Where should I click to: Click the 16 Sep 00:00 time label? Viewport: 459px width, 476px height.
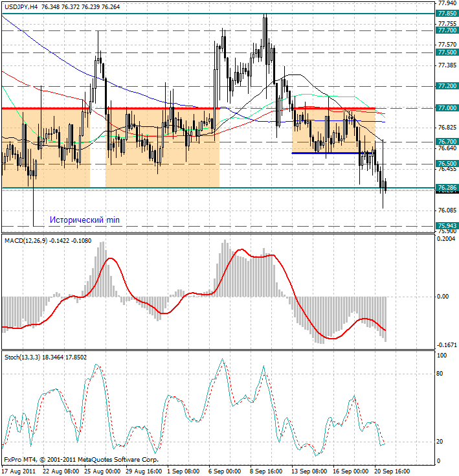(x=351, y=471)
